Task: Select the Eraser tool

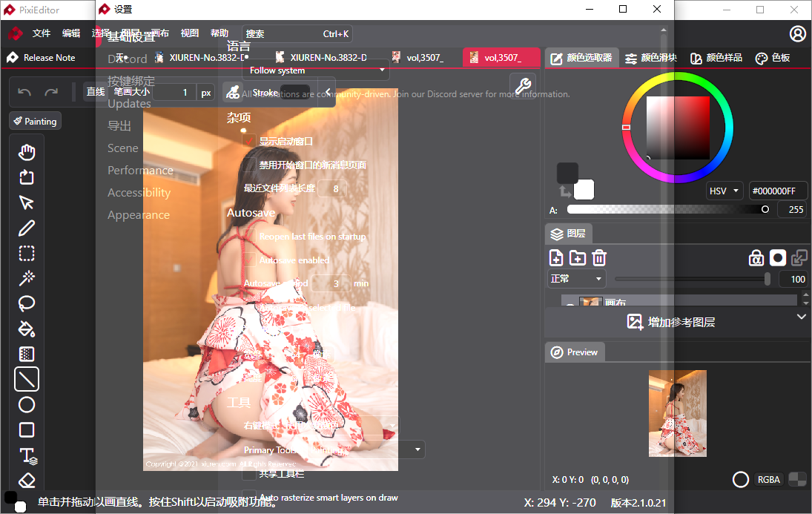Action: (27, 480)
